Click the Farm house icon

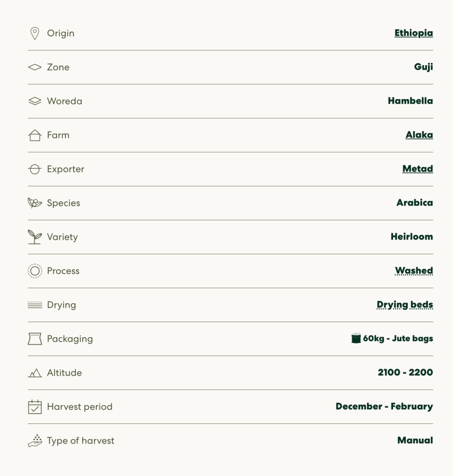35,135
